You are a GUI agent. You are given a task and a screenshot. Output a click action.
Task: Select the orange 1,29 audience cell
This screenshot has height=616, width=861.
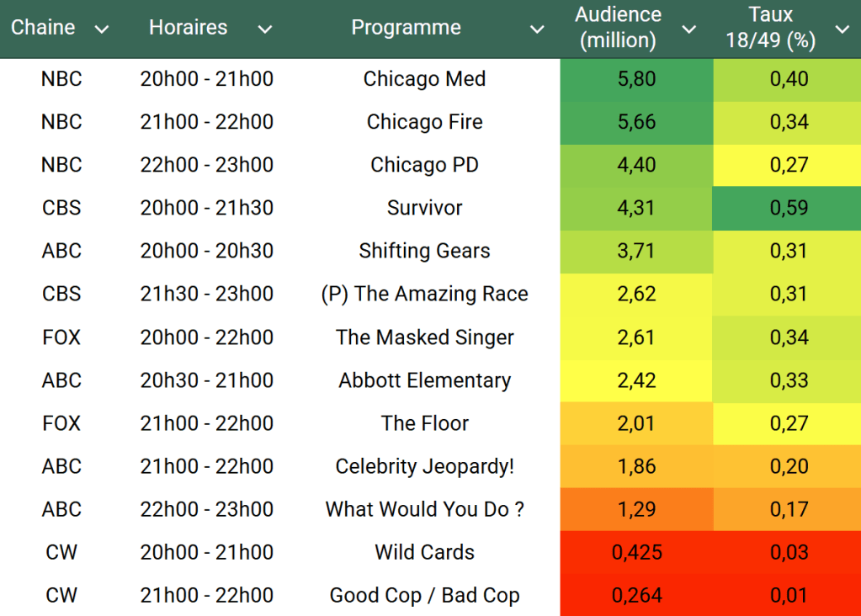click(636, 509)
